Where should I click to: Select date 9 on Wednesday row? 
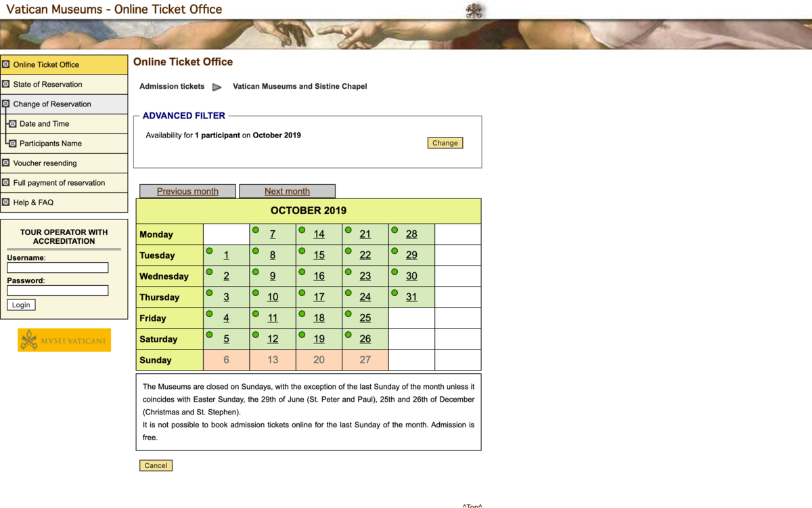(x=273, y=276)
